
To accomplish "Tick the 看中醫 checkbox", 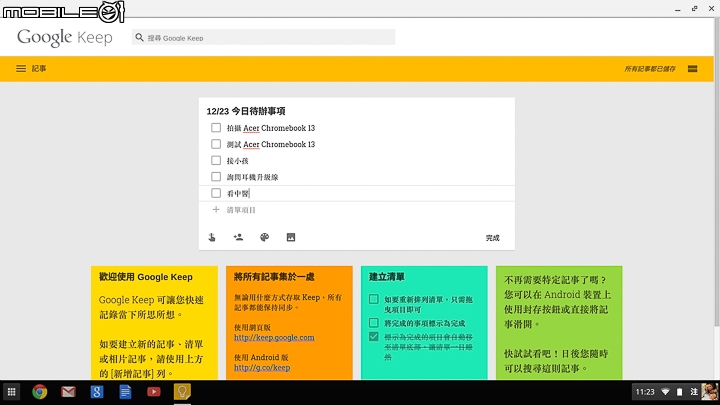I will (x=216, y=193).
